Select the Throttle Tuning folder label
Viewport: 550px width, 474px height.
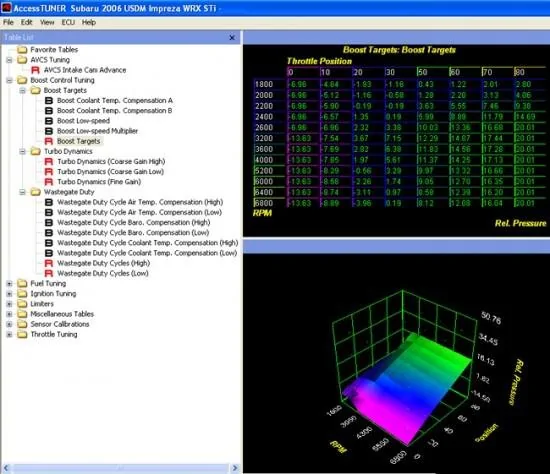tap(54, 334)
